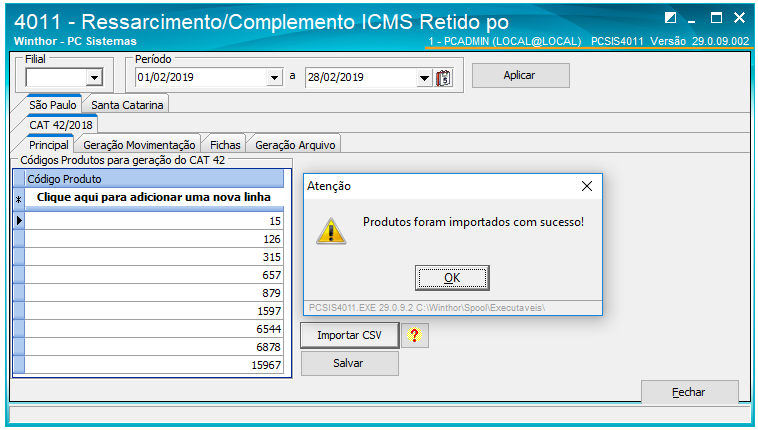The height and width of the screenshot is (430, 758).
Task: Open the period calendar picker icon
Action: (x=443, y=78)
